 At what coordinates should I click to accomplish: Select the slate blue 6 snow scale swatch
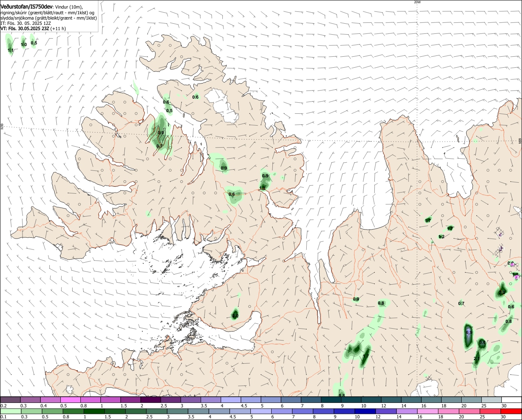[291, 400]
